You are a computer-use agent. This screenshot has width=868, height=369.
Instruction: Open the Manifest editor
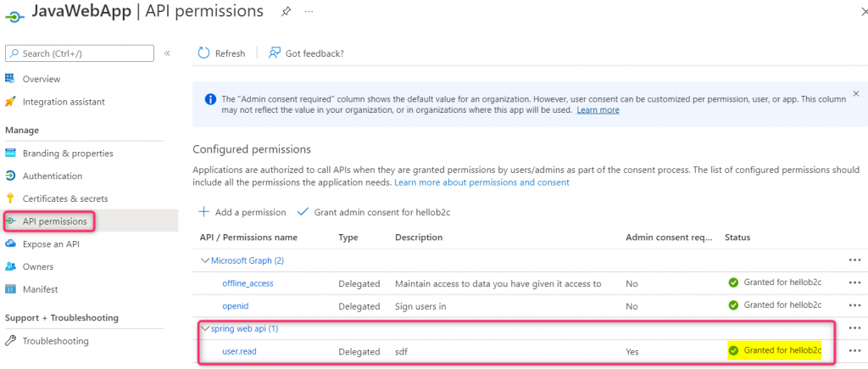click(40, 290)
